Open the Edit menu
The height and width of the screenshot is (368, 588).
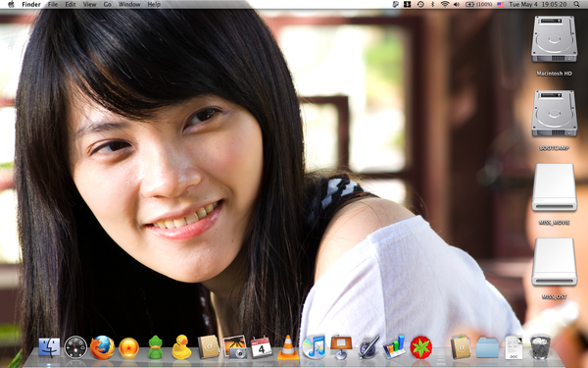pyautogui.click(x=71, y=5)
